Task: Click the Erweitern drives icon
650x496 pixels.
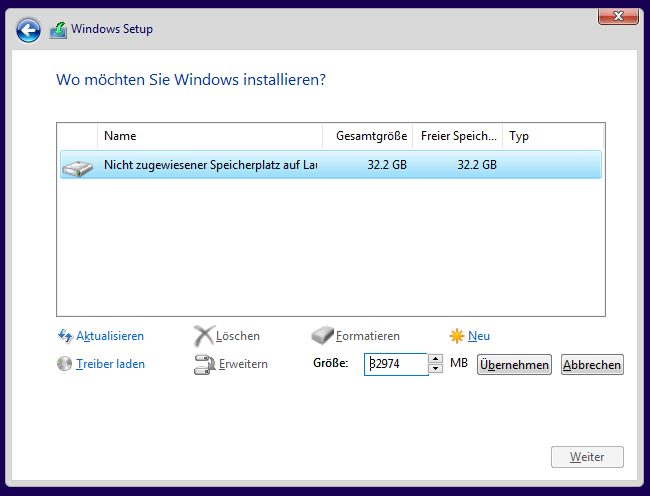Action: click(x=204, y=364)
